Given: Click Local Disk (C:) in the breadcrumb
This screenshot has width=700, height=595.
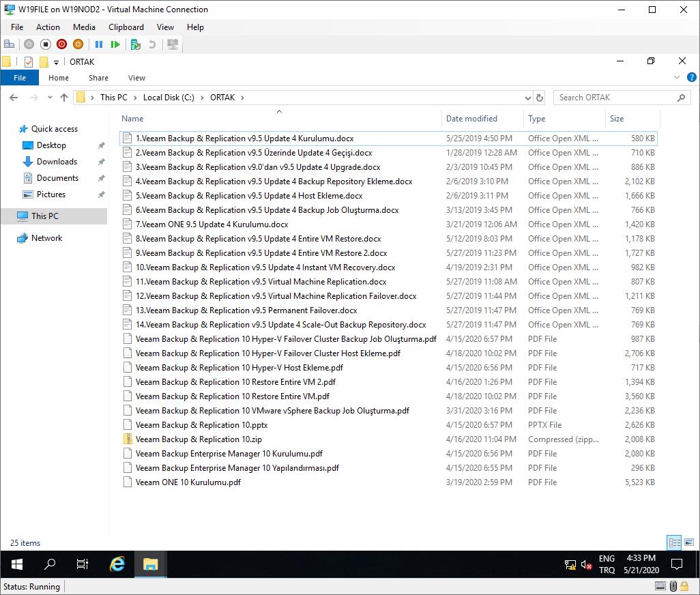Looking at the screenshot, I should click(169, 98).
